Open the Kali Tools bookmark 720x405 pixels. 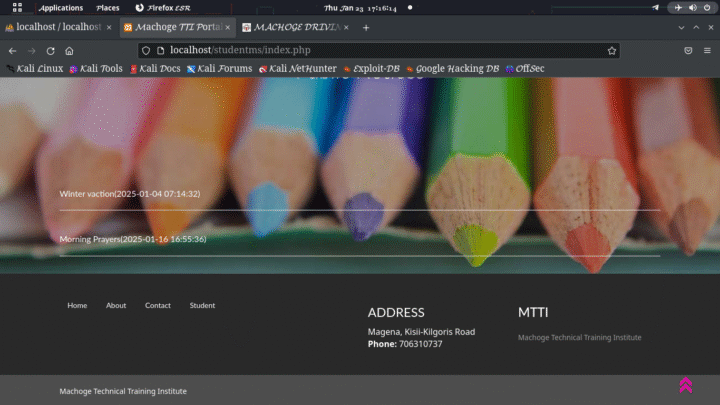click(x=96, y=69)
